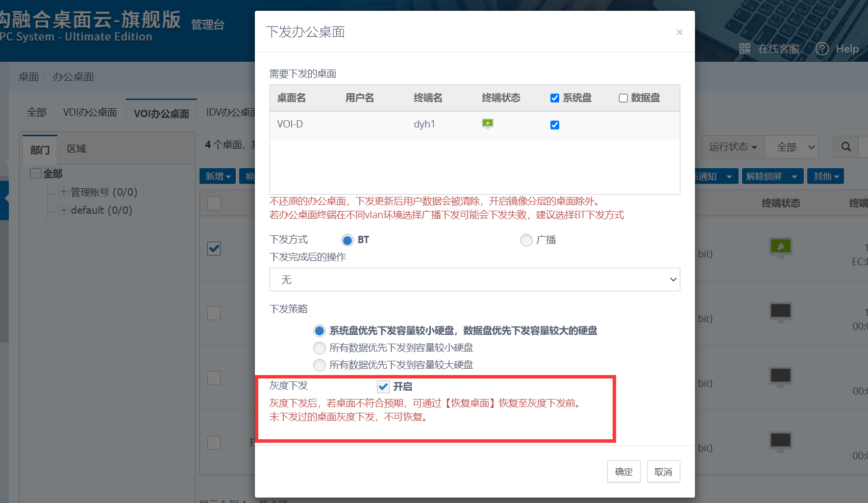Open the 下发完成后的操作 dropdown
868x503 pixels.
pos(474,279)
